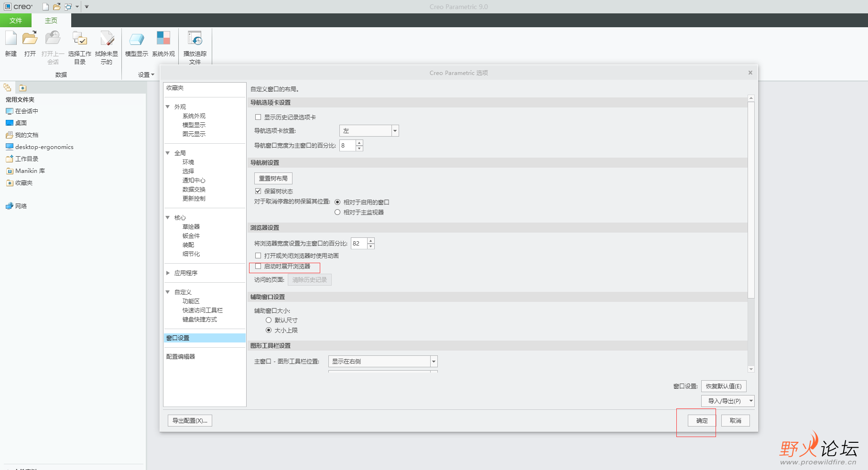Viewport: 868px width, 470px height.
Task: Increase navigation window width percentage spinner
Action: [359, 142]
